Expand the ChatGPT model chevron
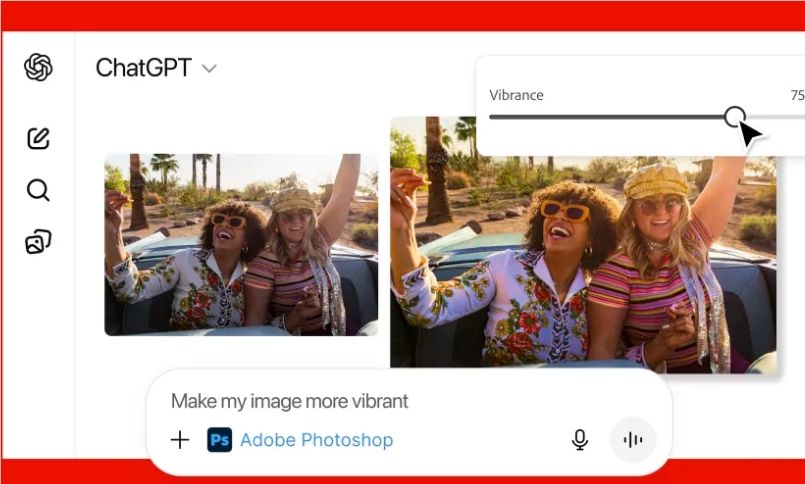This screenshot has width=805, height=484. coord(209,69)
